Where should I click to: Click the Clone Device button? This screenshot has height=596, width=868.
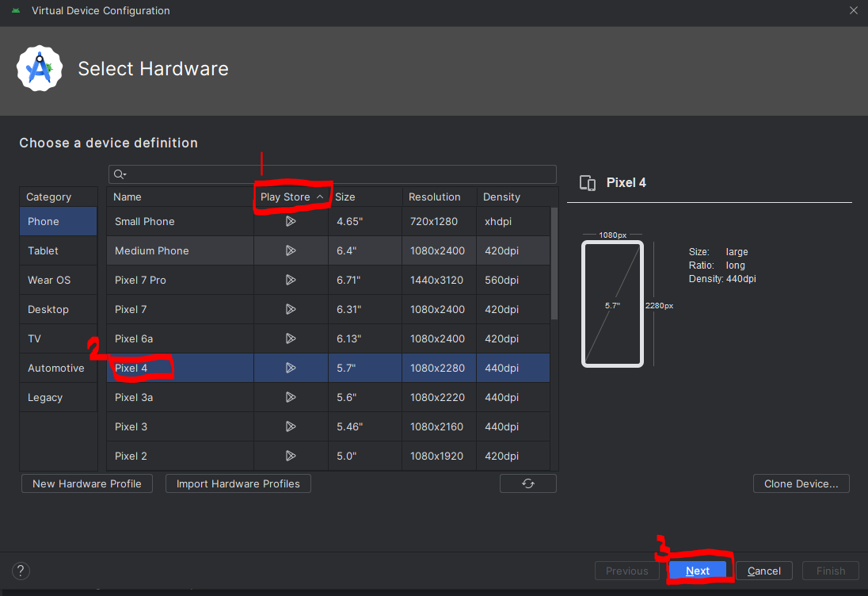click(x=801, y=483)
